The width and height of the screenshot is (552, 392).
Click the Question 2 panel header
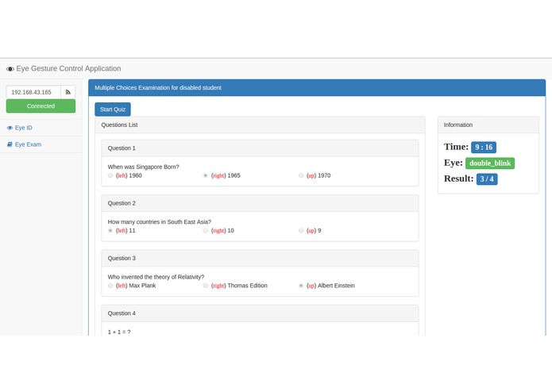pos(260,203)
